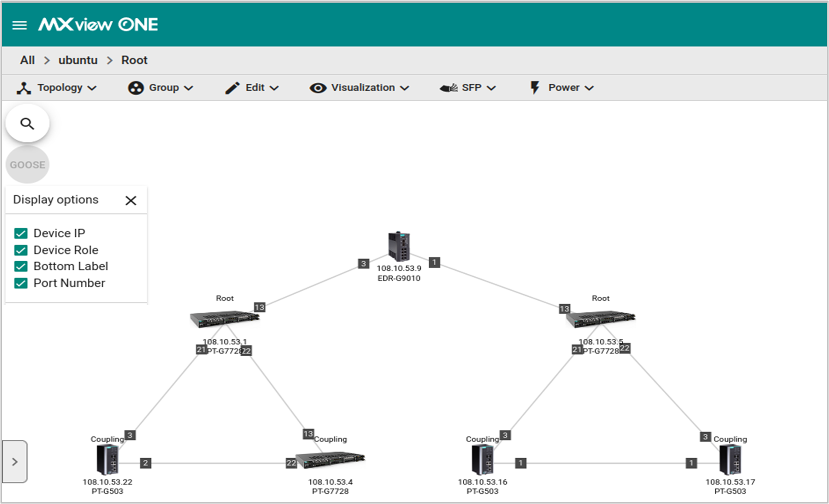This screenshot has width=829, height=504.
Task: Click Root label above 108.10.53.1 switch
Action: pos(225,298)
